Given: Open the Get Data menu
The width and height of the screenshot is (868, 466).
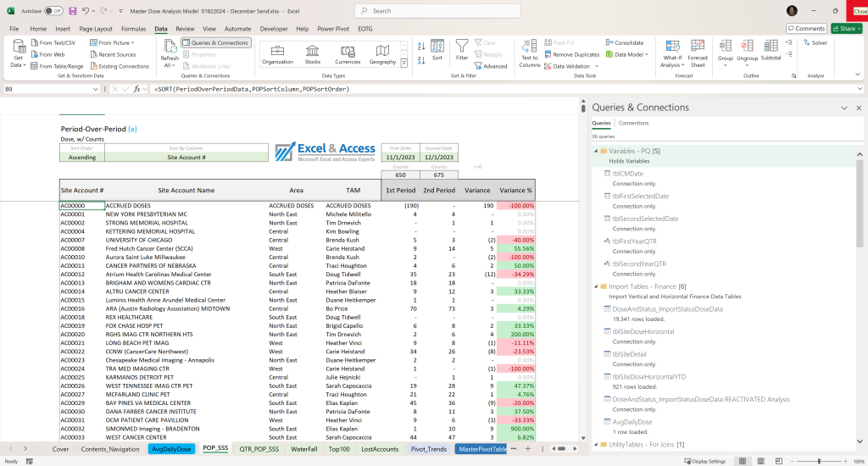Looking at the screenshot, I should coord(19,54).
